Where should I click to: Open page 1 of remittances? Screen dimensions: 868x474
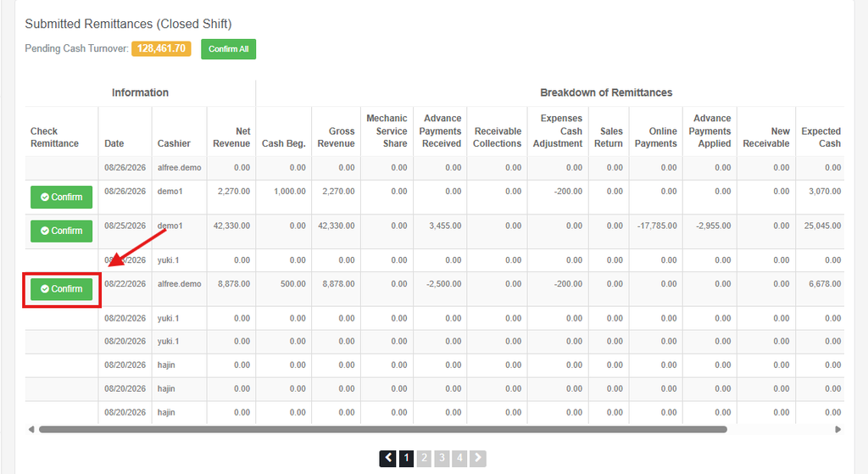pos(406,458)
